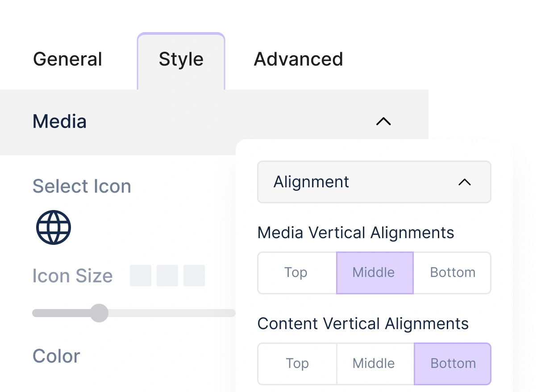The width and height of the screenshot is (545, 392).
Task: Set Media Vertical Alignment to Bottom
Action: click(453, 272)
